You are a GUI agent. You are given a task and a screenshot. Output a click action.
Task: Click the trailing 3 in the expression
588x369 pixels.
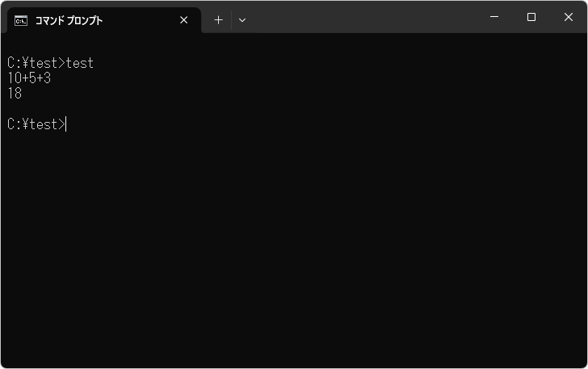click(x=48, y=78)
